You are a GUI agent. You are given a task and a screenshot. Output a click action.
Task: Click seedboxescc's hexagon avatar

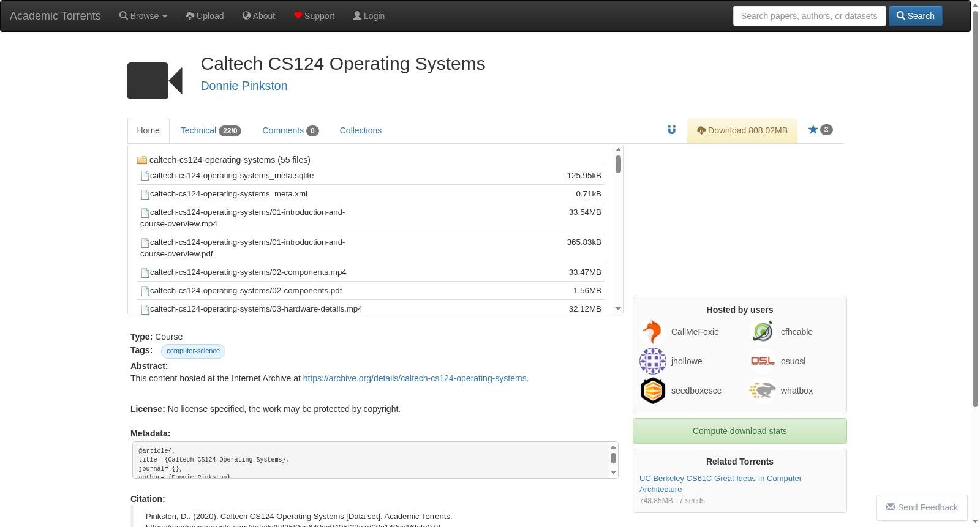coord(653,391)
